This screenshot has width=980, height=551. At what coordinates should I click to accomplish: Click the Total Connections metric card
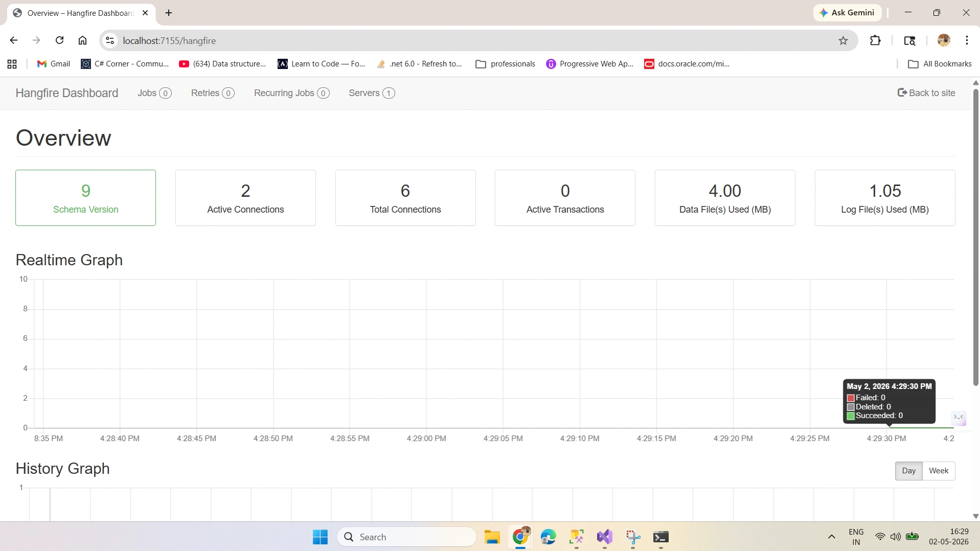pyautogui.click(x=405, y=198)
